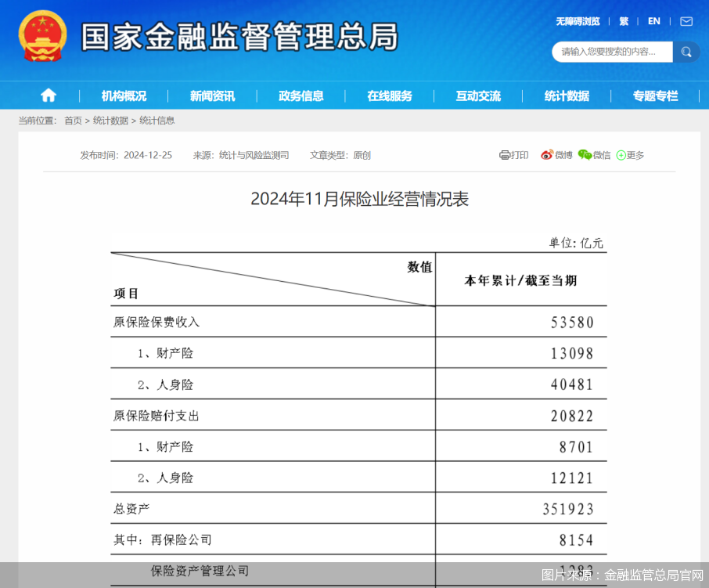This screenshot has height=588, width=709.
Task: Share via Weibo icon
Action: click(546, 155)
